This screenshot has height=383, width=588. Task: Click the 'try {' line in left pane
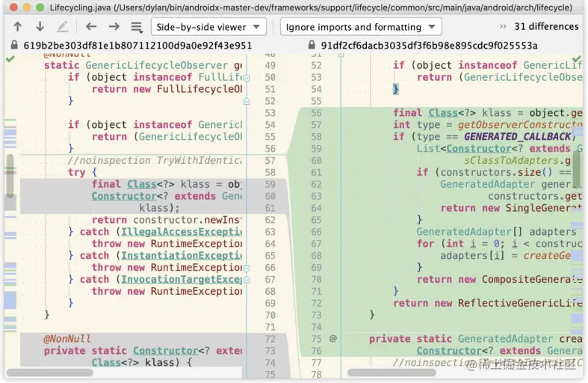tap(82, 172)
